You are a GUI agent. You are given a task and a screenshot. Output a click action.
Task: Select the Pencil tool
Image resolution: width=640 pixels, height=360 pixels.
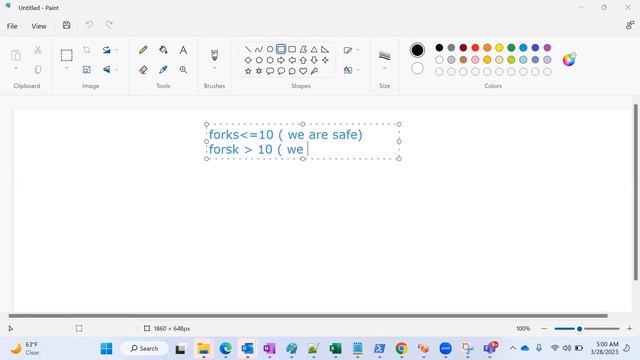pos(143,50)
